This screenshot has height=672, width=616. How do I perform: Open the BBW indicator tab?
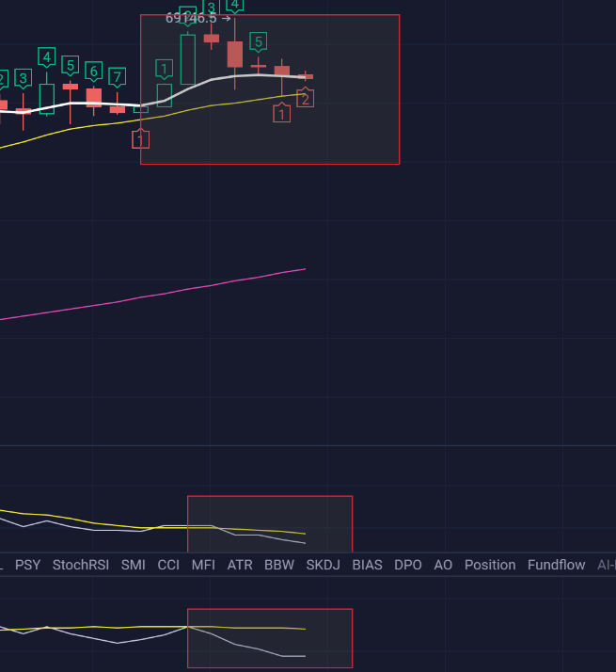point(279,565)
